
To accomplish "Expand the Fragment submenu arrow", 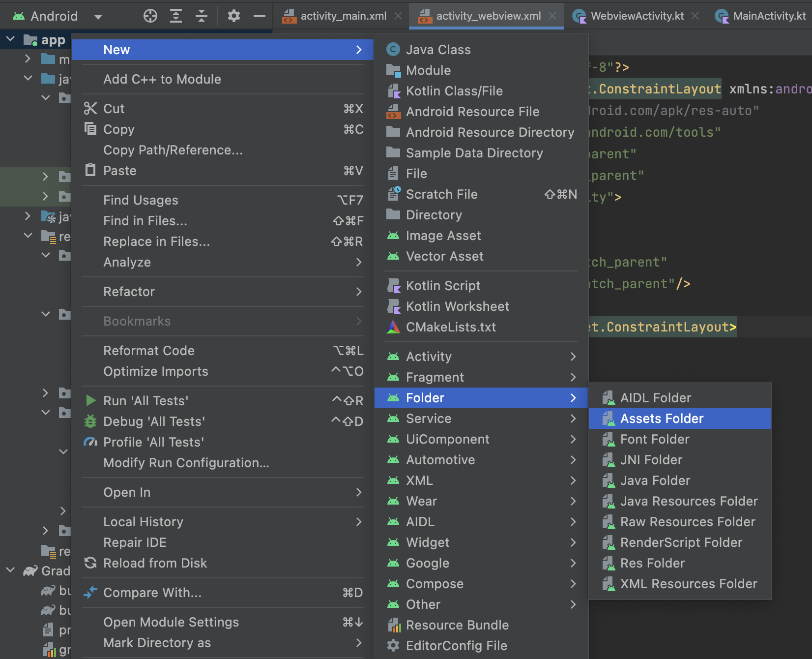I will coord(573,377).
